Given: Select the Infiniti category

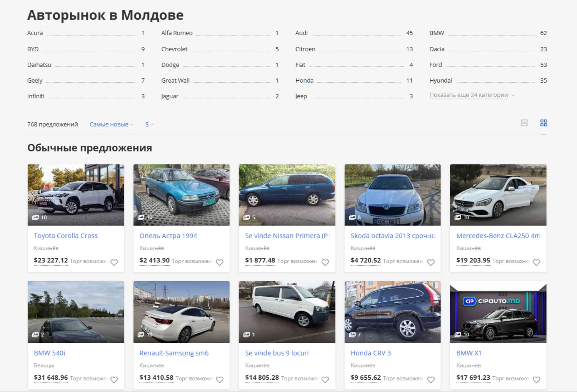Looking at the screenshot, I should (x=36, y=96).
